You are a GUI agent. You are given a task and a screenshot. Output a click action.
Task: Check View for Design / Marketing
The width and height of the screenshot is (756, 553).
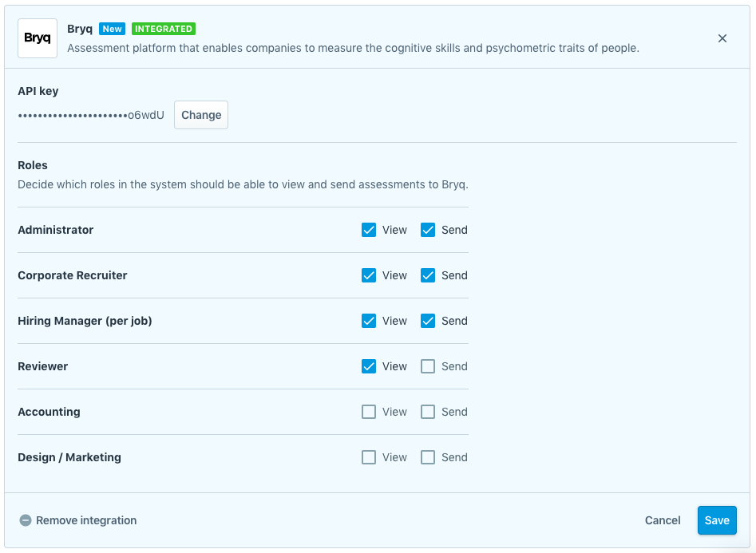(x=369, y=457)
